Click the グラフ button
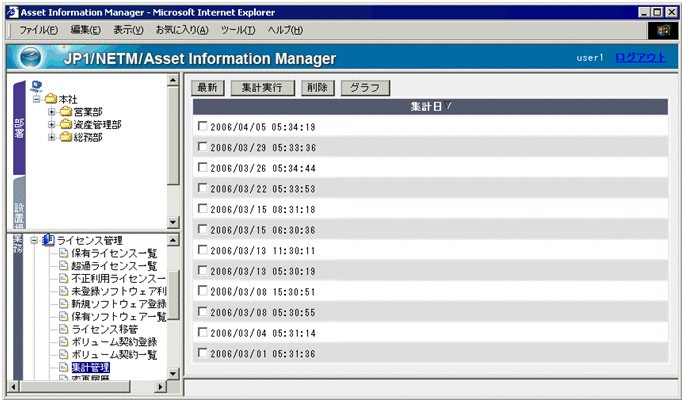685x404 pixels. [365, 88]
